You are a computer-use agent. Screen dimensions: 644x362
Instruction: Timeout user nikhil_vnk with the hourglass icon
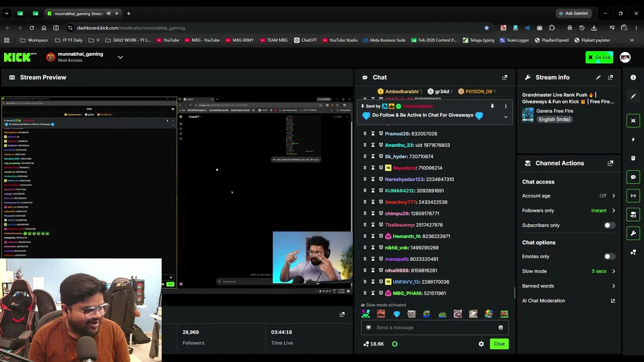click(373, 248)
